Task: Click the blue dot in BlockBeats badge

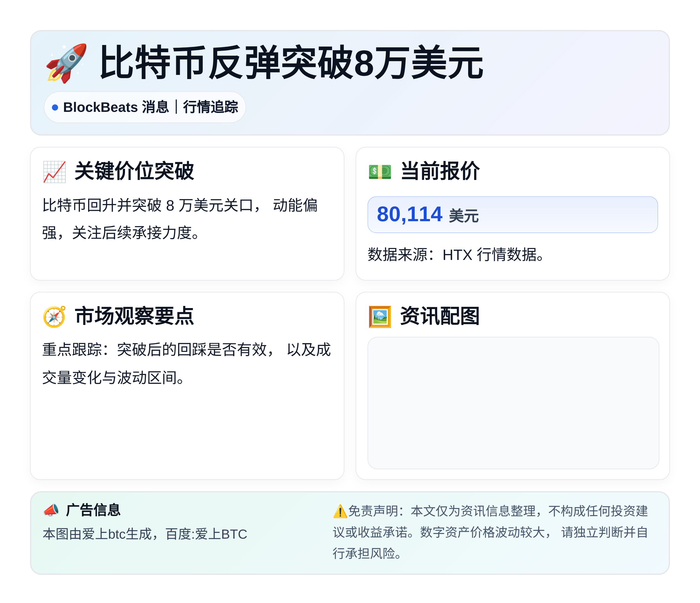Action: (55, 107)
